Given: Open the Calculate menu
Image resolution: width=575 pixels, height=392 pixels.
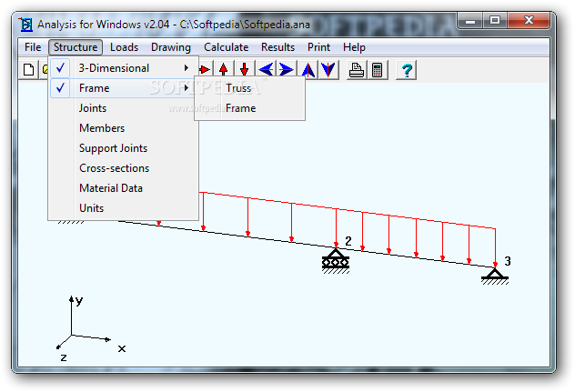Looking at the screenshot, I should click(227, 47).
